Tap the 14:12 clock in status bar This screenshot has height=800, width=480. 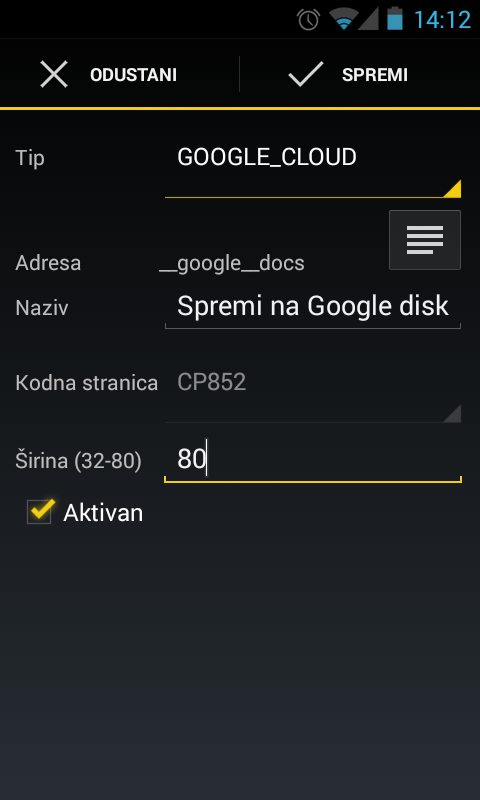pos(442,20)
